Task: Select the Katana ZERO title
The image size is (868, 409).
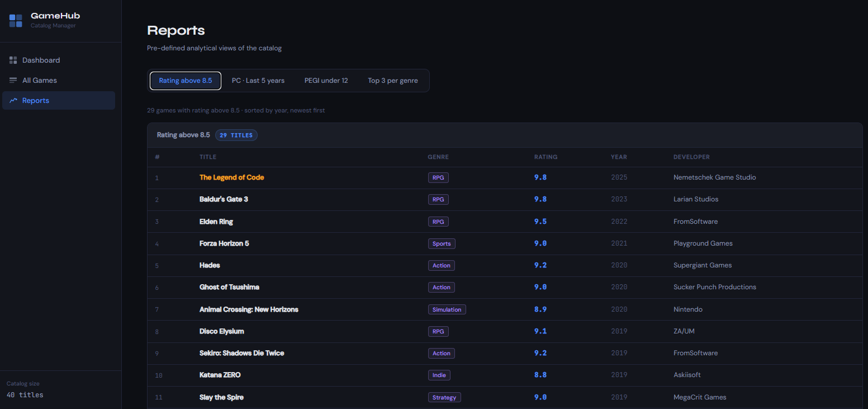Action: (220, 375)
